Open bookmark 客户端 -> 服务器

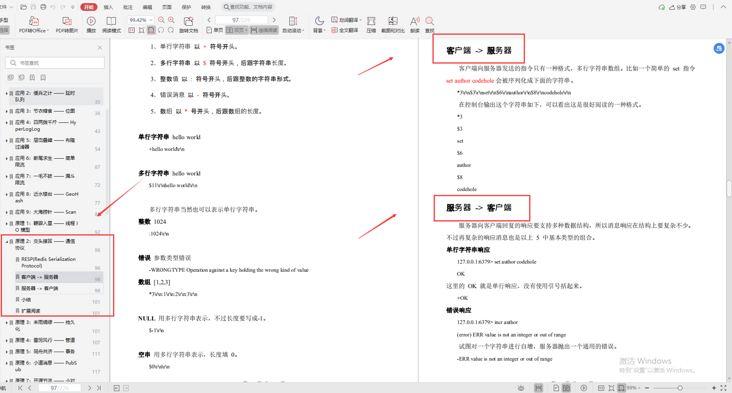(40, 277)
